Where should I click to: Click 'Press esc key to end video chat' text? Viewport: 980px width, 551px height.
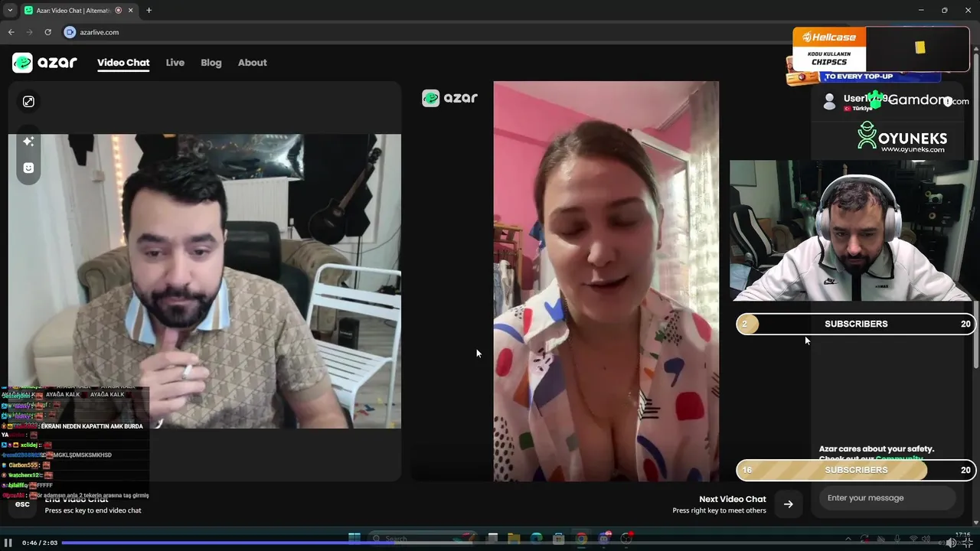coord(93,510)
